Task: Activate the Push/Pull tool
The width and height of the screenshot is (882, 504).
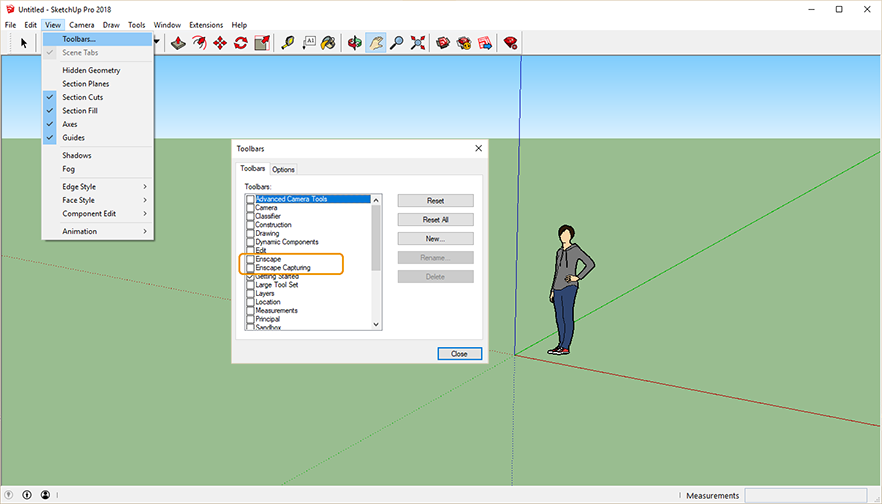Action: pyautogui.click(x=178, y=43)
